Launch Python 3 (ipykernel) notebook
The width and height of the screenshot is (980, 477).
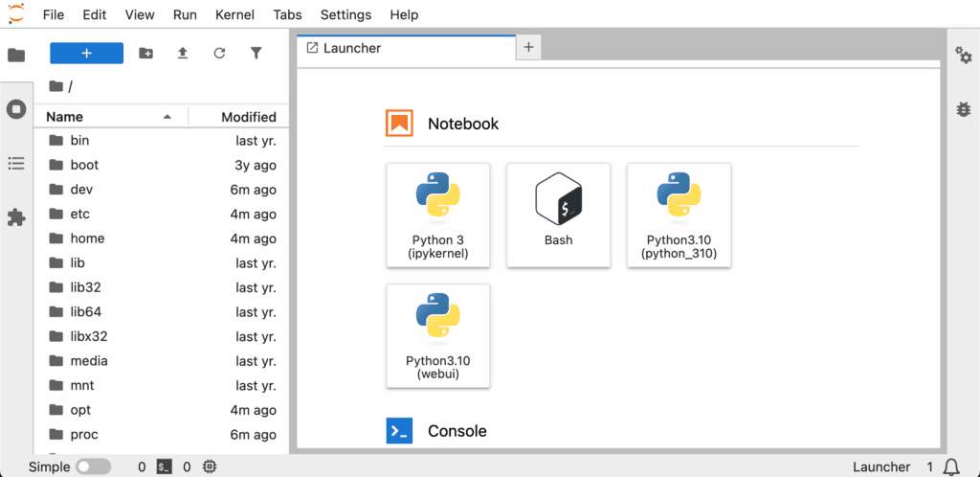(x=438, y=216)
